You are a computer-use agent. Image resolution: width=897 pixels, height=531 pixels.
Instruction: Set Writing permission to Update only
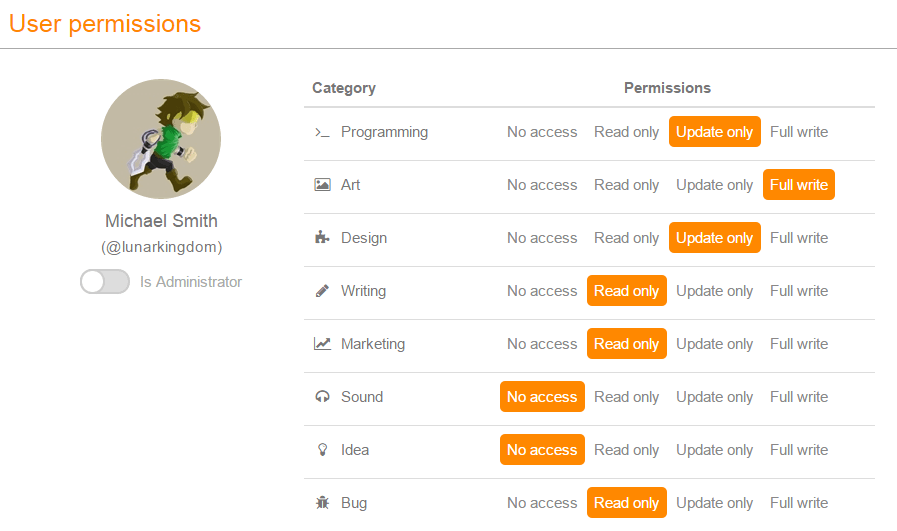[x=714, y=291]
